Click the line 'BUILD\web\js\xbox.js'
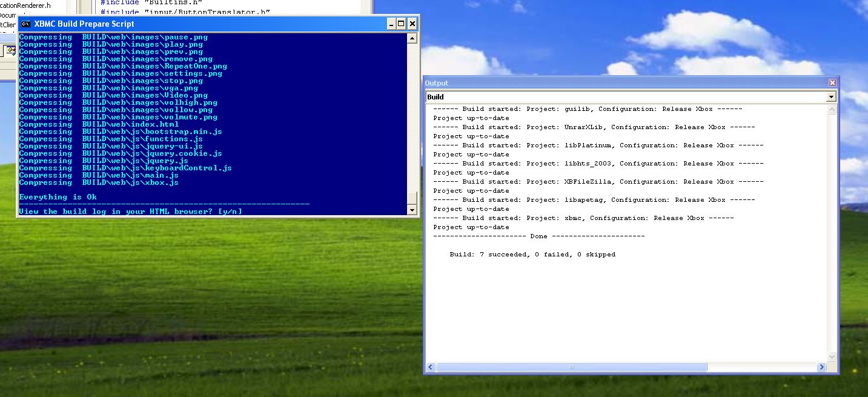868x397 pixels. pos(99,182)
